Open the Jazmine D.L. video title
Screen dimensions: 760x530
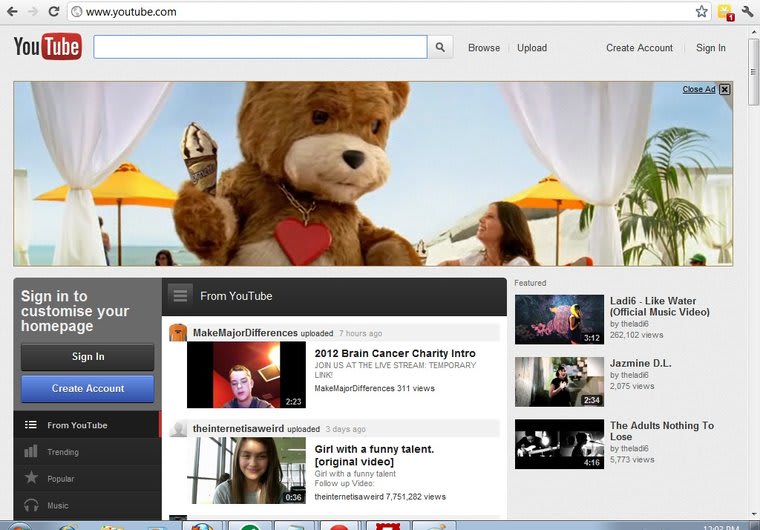click(640, 363)
